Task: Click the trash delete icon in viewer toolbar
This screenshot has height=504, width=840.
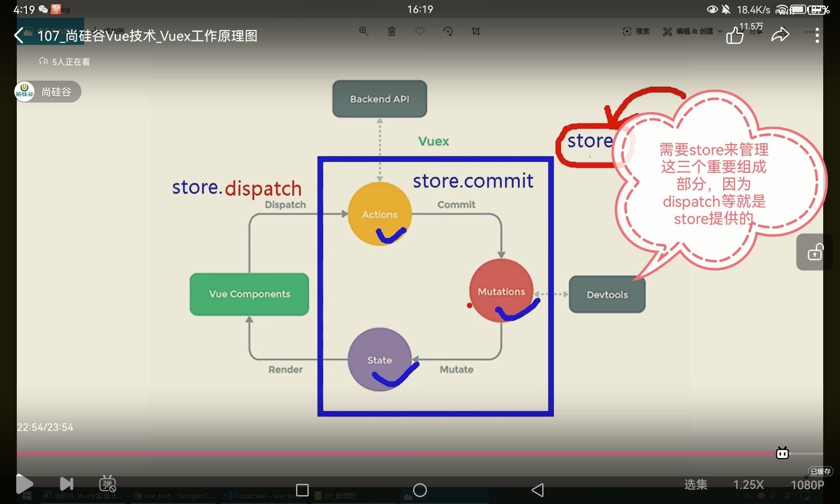Action: pos(391,31)
